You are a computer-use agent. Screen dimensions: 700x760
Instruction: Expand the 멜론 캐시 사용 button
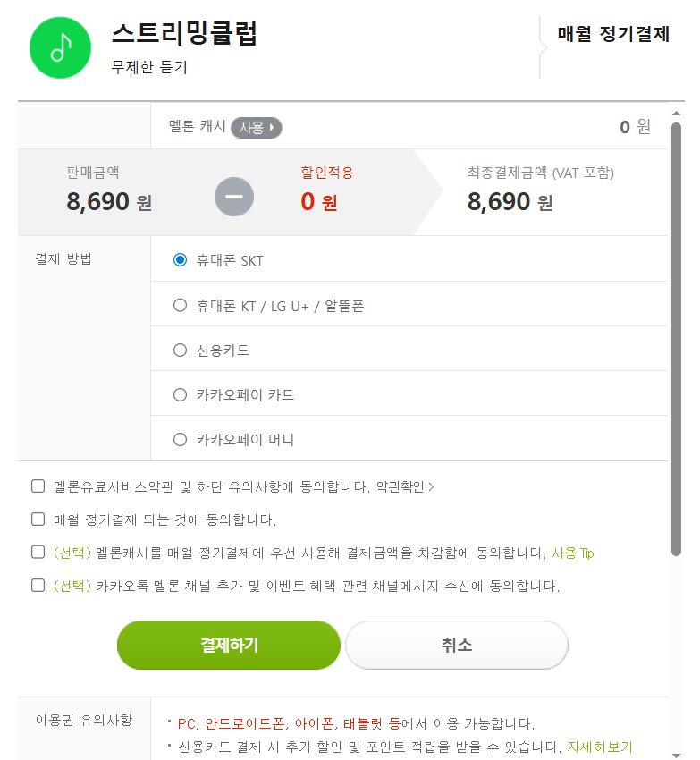click(x=257, y=128)
